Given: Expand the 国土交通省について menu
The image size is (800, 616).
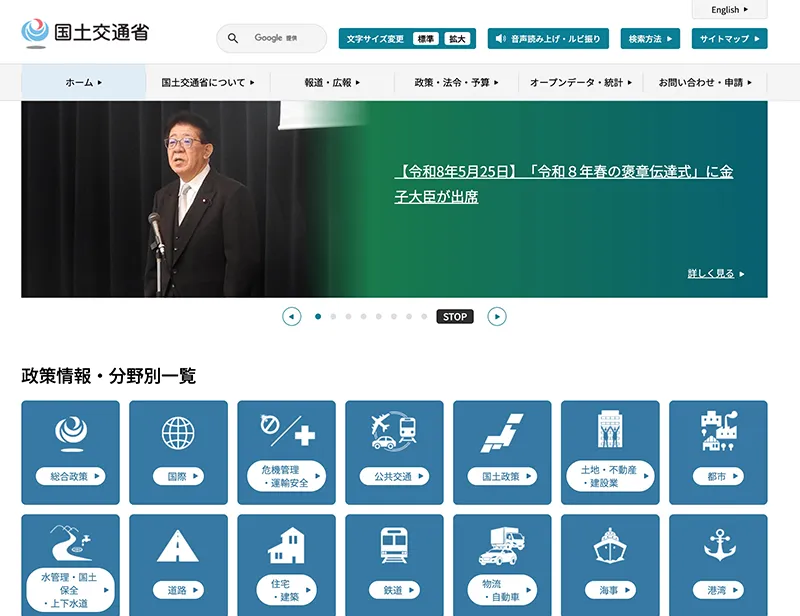Looking at the screenshot, I should click(208, 82).
